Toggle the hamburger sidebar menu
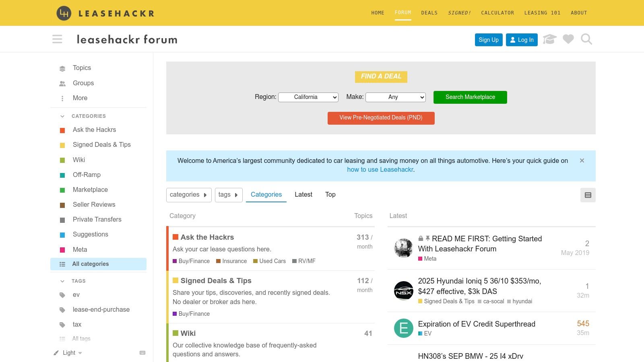 (57, 39)
